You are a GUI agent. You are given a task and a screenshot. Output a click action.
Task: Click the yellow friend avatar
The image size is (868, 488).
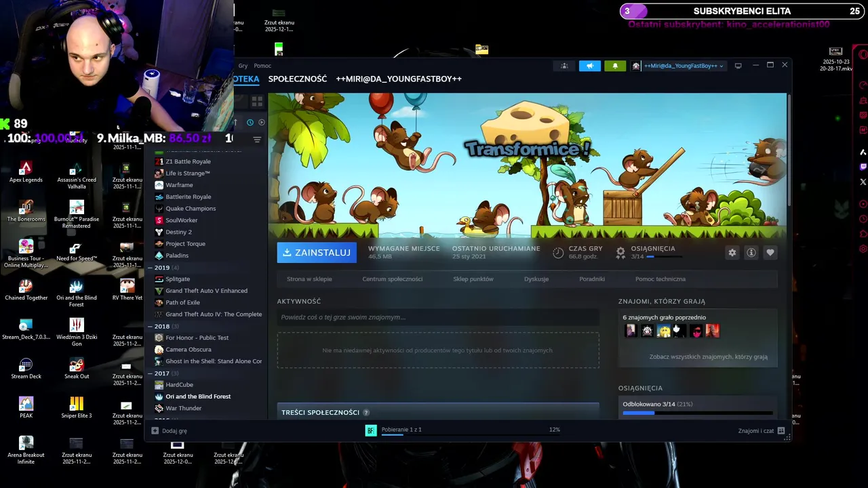click(663, 331)
